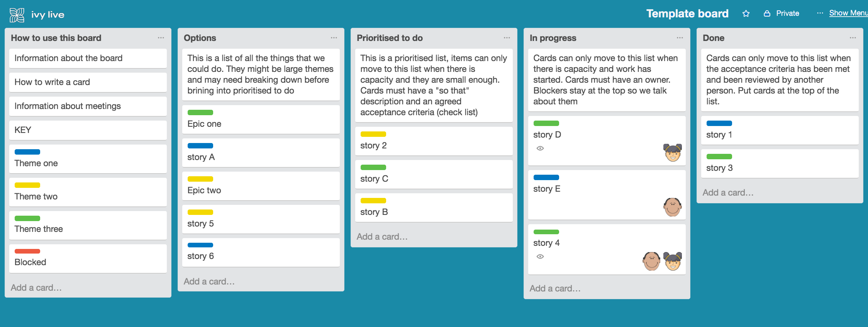This screenshot has height=327, width=868.
Task: Click the Template board title
Action: click(687, 14)
